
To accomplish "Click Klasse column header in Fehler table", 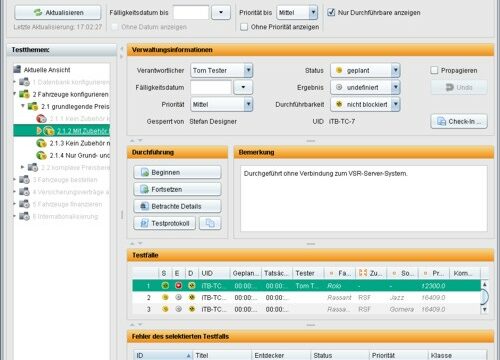I will [457, 355].
